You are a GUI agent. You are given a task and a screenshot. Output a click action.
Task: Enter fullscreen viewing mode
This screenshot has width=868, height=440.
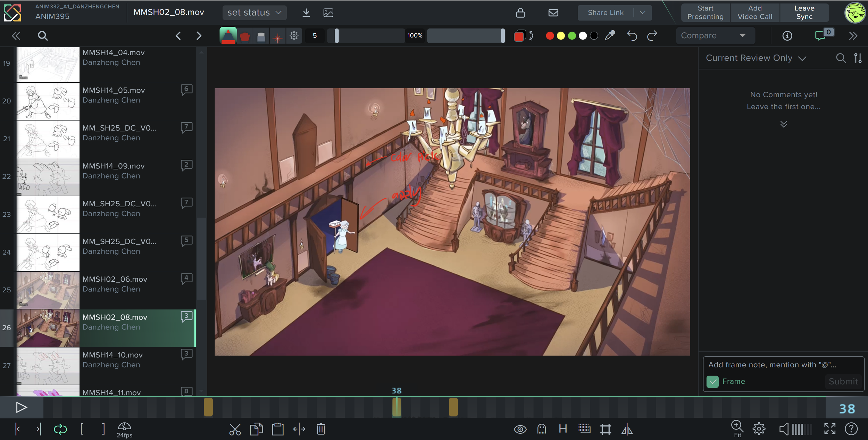(830, 429)
